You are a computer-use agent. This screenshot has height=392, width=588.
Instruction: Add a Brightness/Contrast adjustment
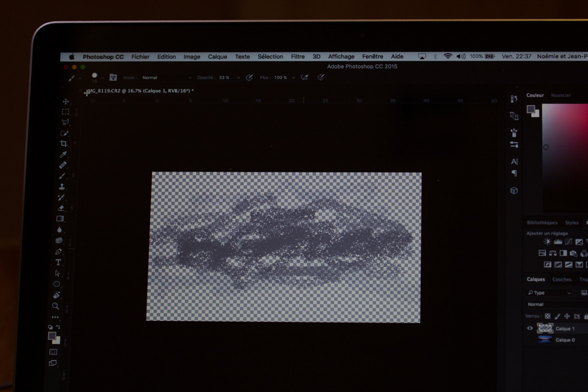pos(547,242)
